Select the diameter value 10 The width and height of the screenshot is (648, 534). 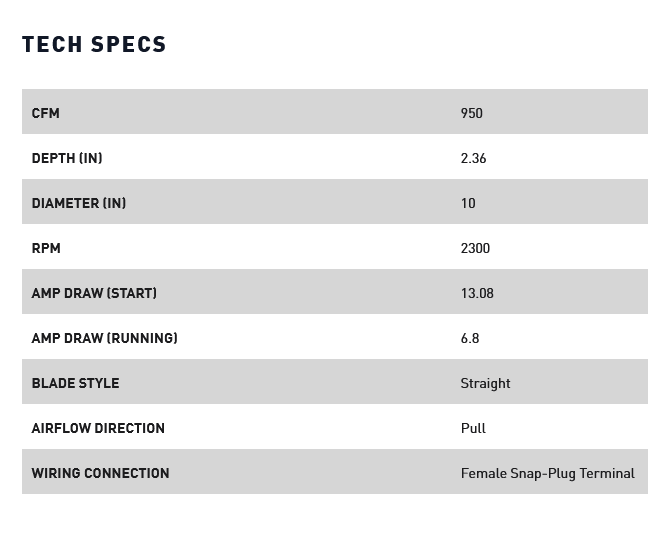pyautogui.click(x=468, y=203)
